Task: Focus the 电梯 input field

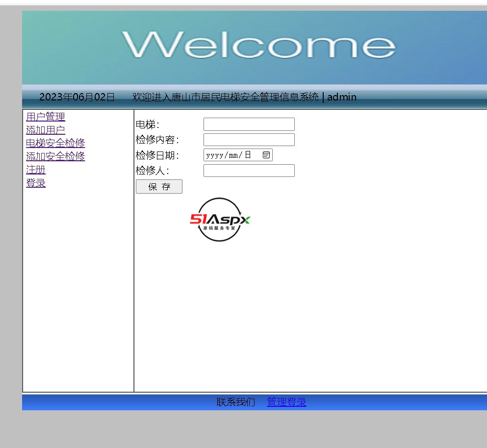Action: point(249,124)
